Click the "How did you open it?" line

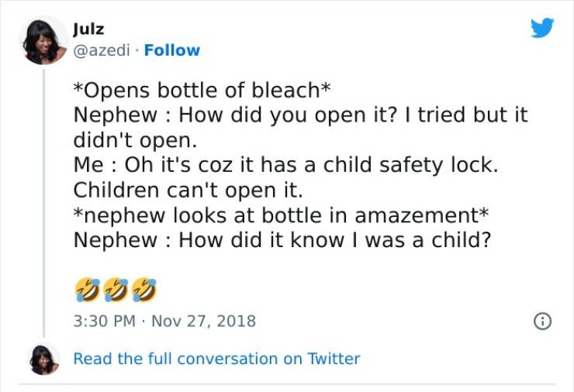300,115
